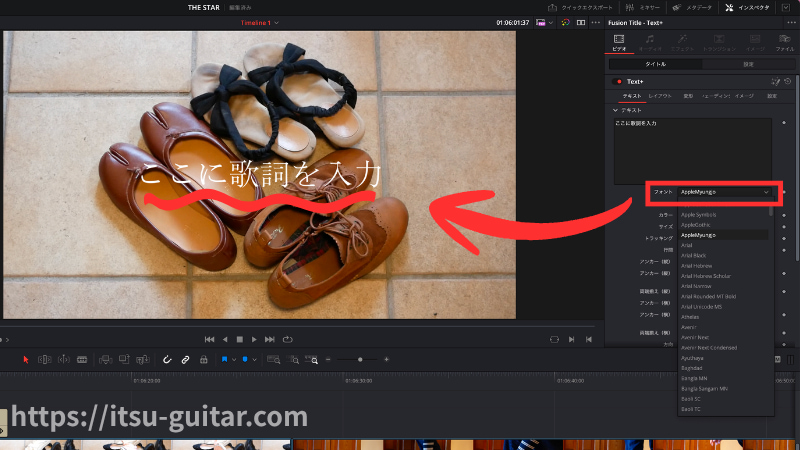The width and height of the screenshot is (800, 450).
Task: Disable the Text+ red enable switch
Action: pos(618,82)
